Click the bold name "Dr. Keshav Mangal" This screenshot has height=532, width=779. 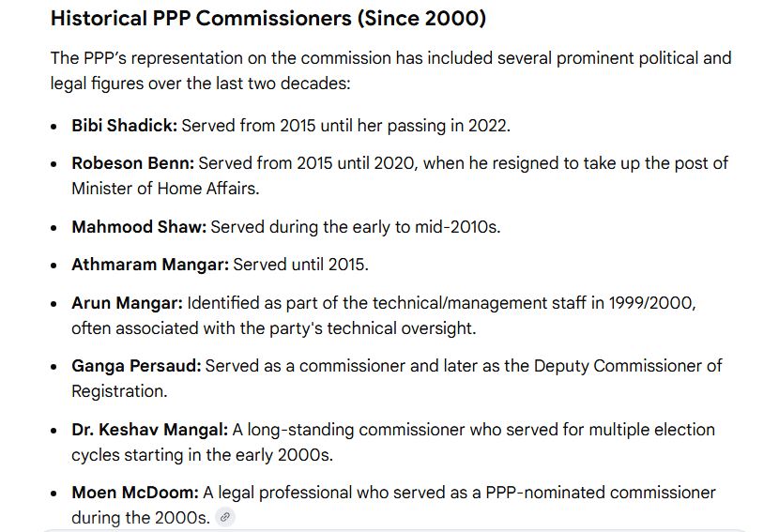[x=149, y=430]
